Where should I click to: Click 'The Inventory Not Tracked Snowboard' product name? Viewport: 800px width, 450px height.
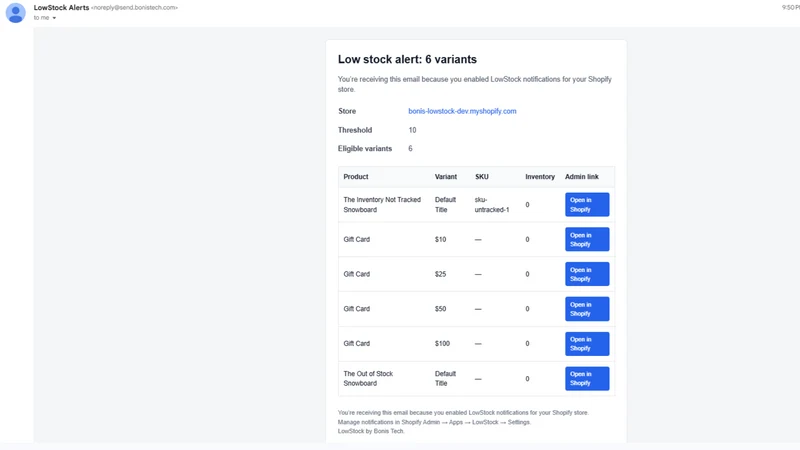[x=382, y=205]
